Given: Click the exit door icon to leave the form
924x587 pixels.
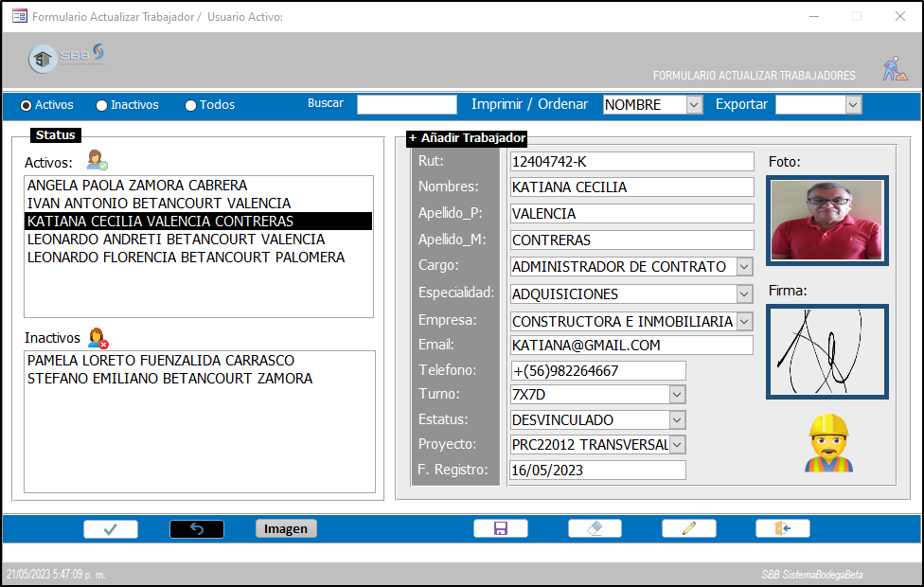Looking at the screenshot, I should pyautogui.click(x=782, y=528).
